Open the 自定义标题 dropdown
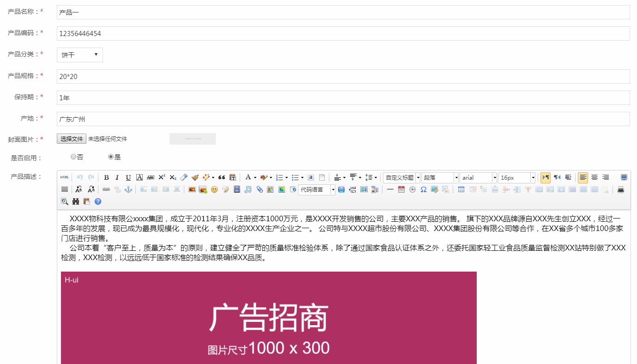The height and width of the screenshot is (364, 637). click(401, 177)
